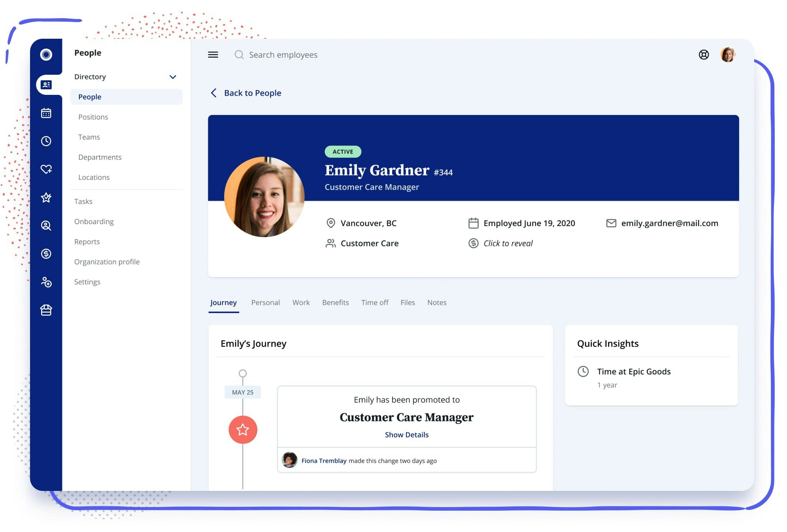The width and height of the screenshot is (787, 532).
Task: Expand the Directory section dropdown
Action: pyautogui.click(x=172, y=76)
